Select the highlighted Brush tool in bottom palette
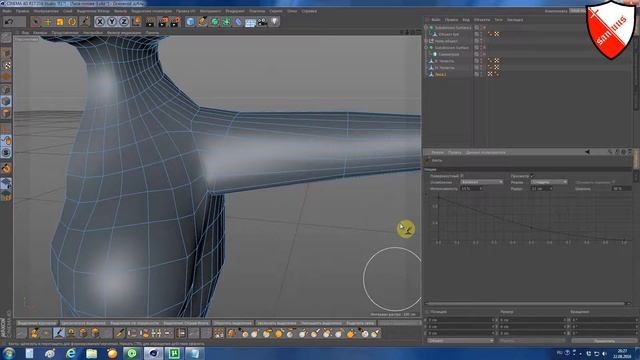 pyautogui.click(x=59, y=333)
